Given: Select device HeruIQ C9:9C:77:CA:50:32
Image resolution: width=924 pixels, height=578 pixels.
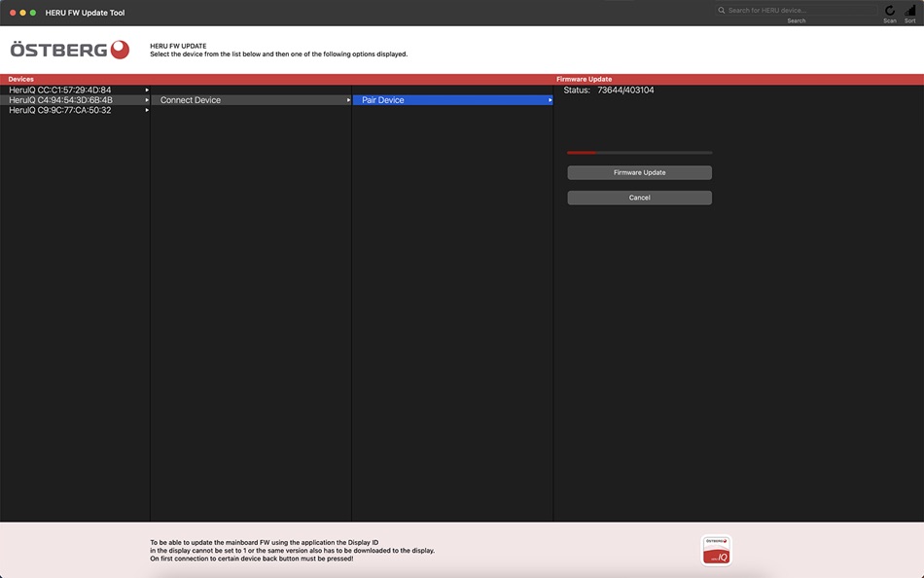Looking at the screenshot, I should click(75, 110).
